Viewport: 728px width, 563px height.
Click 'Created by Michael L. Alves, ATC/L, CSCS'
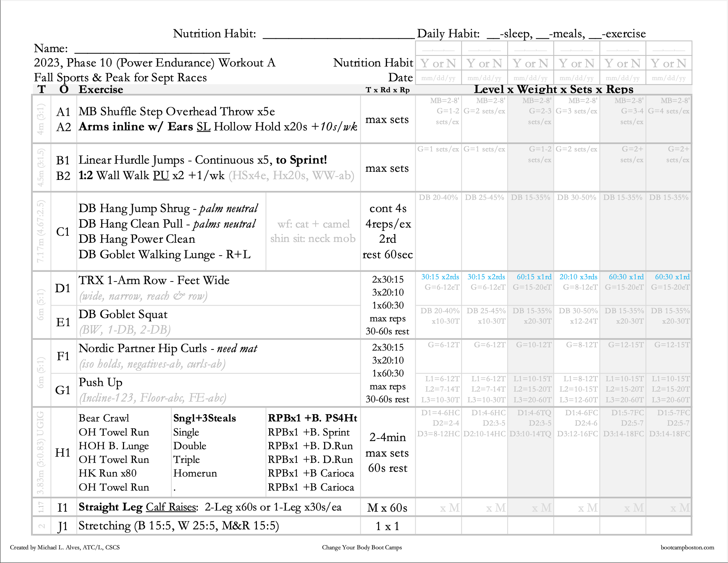coord(65,547)
